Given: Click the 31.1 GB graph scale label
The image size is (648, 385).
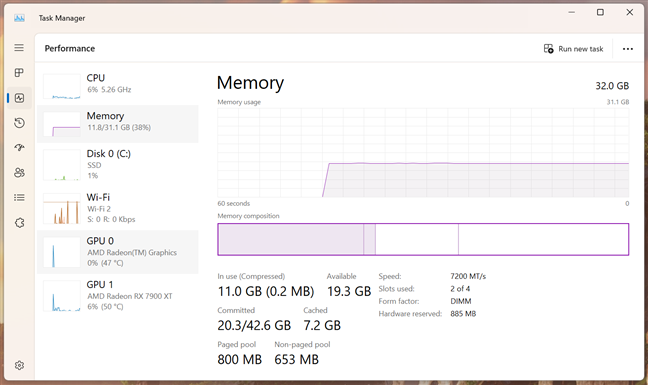Looking at the screenshot, I should (x=617, y=102).
